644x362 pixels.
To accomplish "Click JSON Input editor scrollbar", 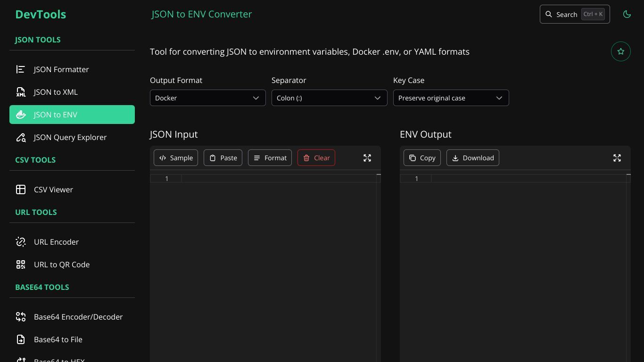I will pyautogui.click(x=379, y=268).
